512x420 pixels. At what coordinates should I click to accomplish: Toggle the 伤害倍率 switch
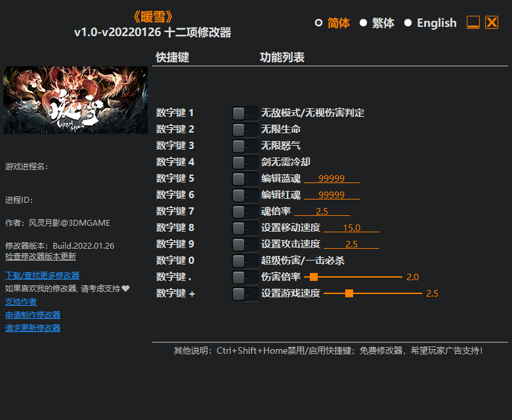pos(245,278)
